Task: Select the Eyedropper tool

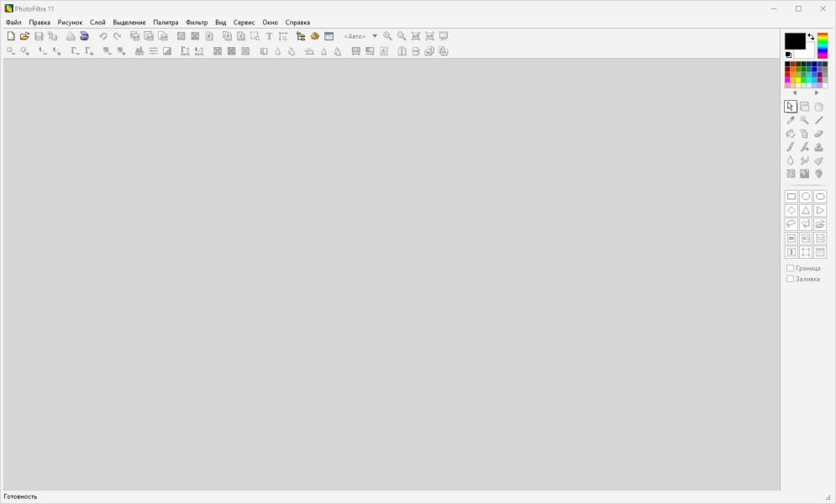Action: 790,120
